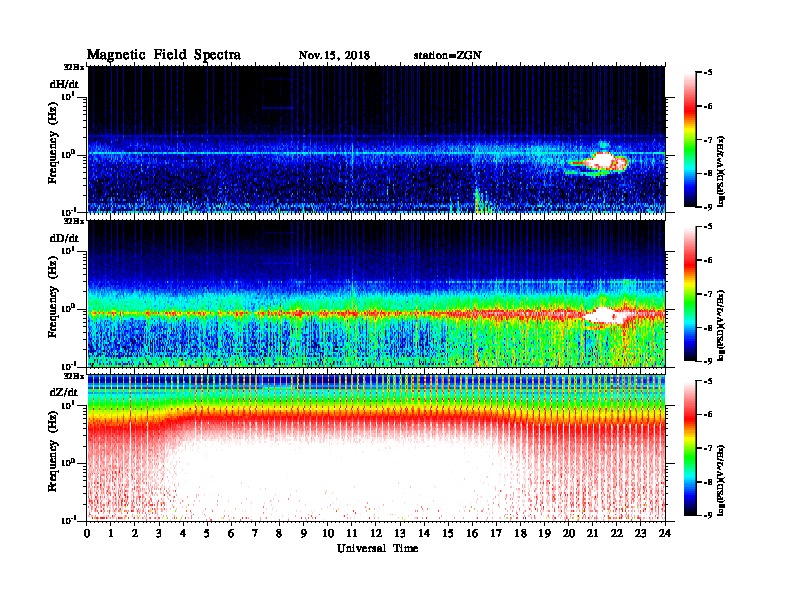
Task: Click hour tick label "22" on time axis
Action: click(617, 534)
